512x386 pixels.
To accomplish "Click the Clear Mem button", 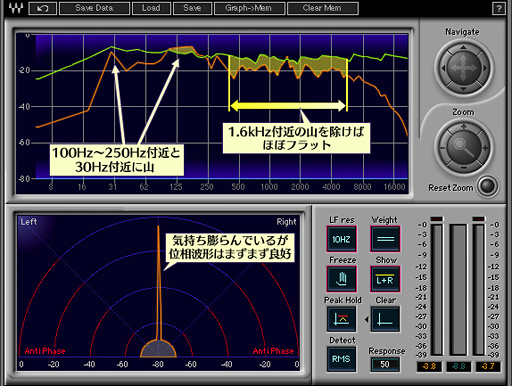I will (x=323, y=8).
